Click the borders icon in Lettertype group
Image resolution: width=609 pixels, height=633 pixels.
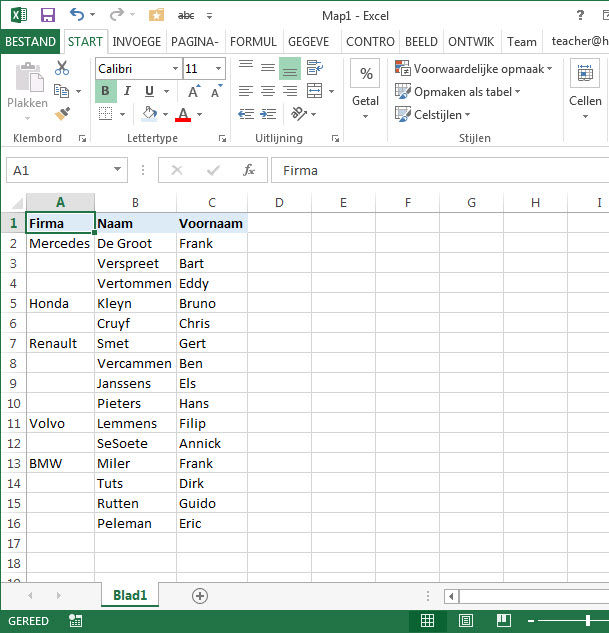105,114
